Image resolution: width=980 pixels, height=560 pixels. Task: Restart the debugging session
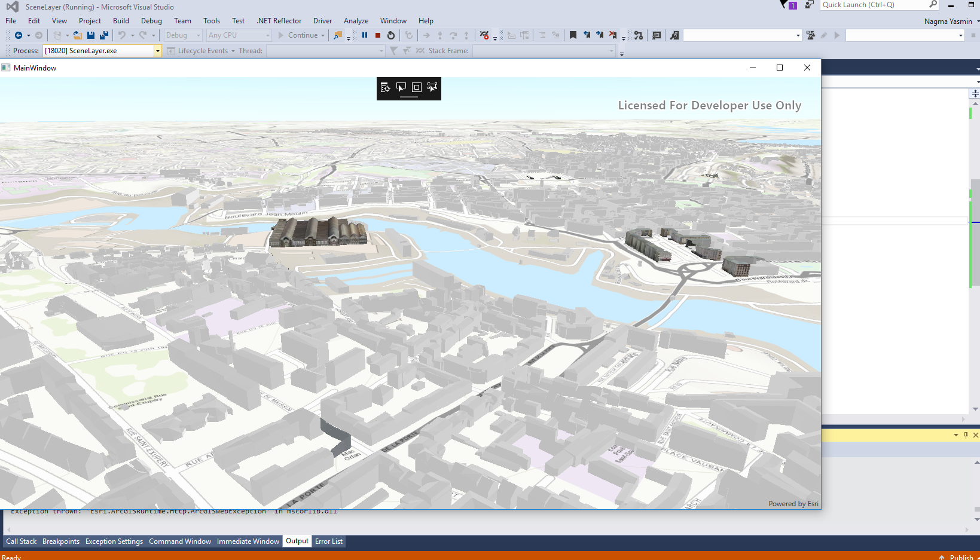click(x=391, y=35)
